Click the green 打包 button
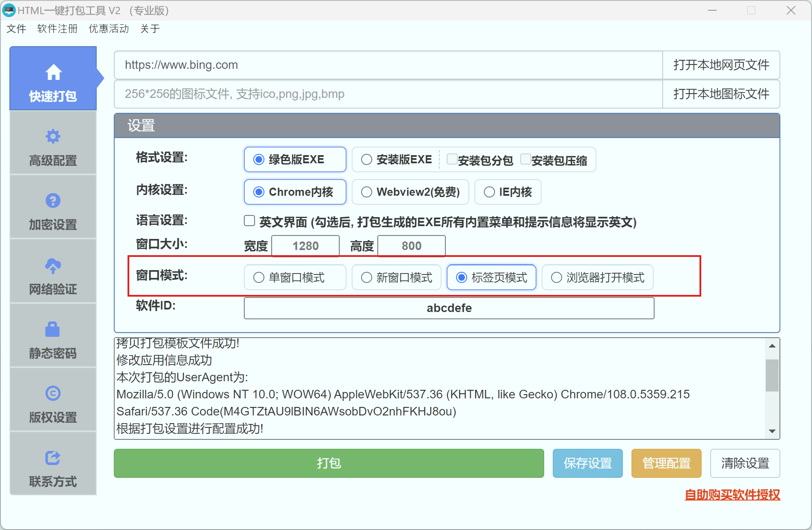The height and width of the screenshot is (530, 812). coord(328,463)
